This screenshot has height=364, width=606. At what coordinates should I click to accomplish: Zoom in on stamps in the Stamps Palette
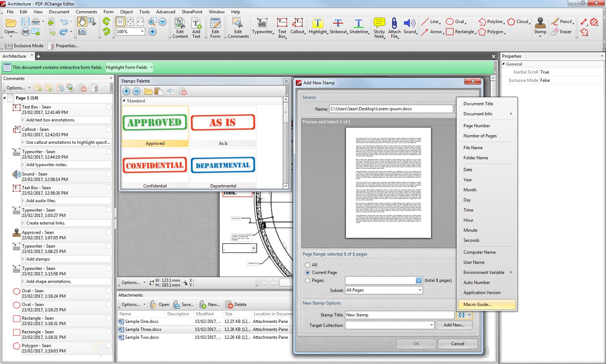[x=126, y=91]
